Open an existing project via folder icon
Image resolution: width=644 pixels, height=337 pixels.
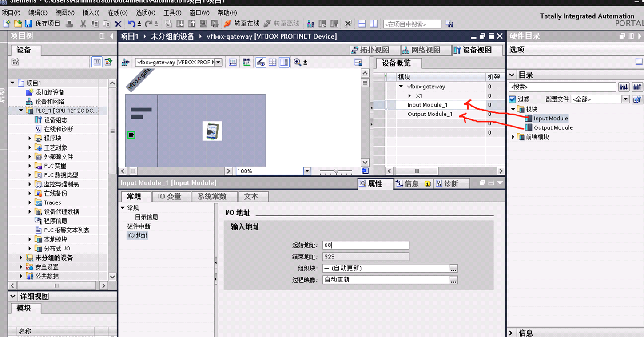click(18, 24)
